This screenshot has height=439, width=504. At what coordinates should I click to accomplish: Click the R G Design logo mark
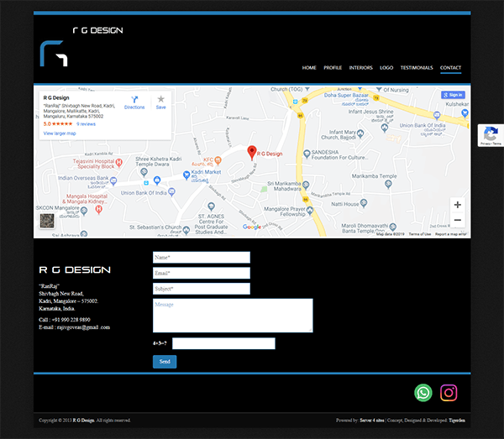(54, 54)
